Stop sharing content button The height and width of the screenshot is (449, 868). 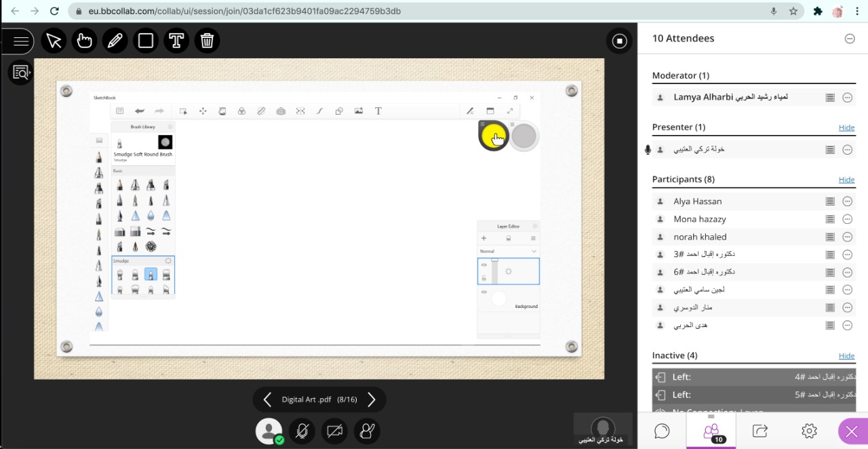coord(618,41)
